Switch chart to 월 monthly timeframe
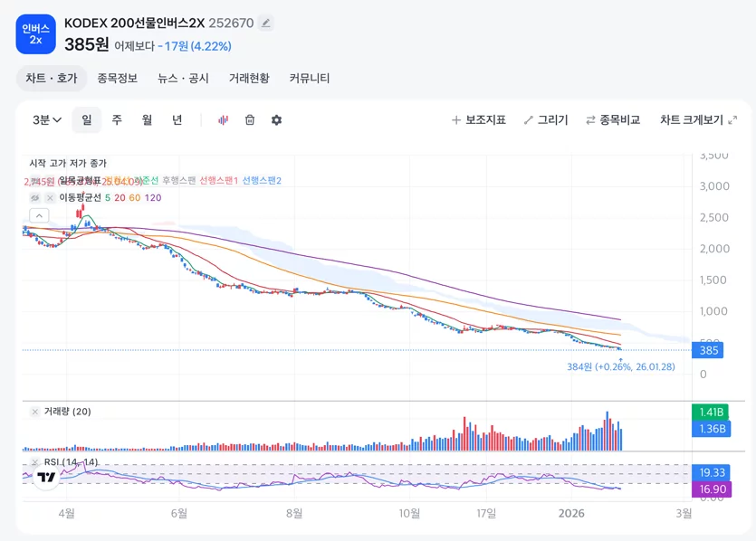The width and height of the screenshot is (756, 541). [147, 120]
